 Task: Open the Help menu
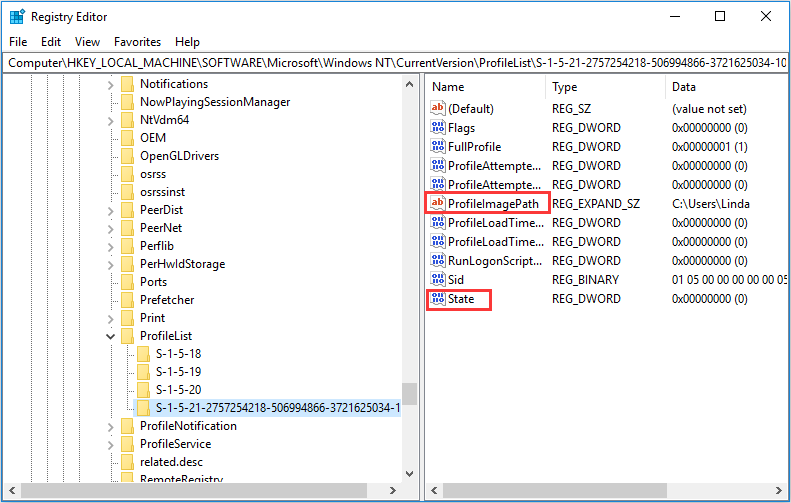187,42
